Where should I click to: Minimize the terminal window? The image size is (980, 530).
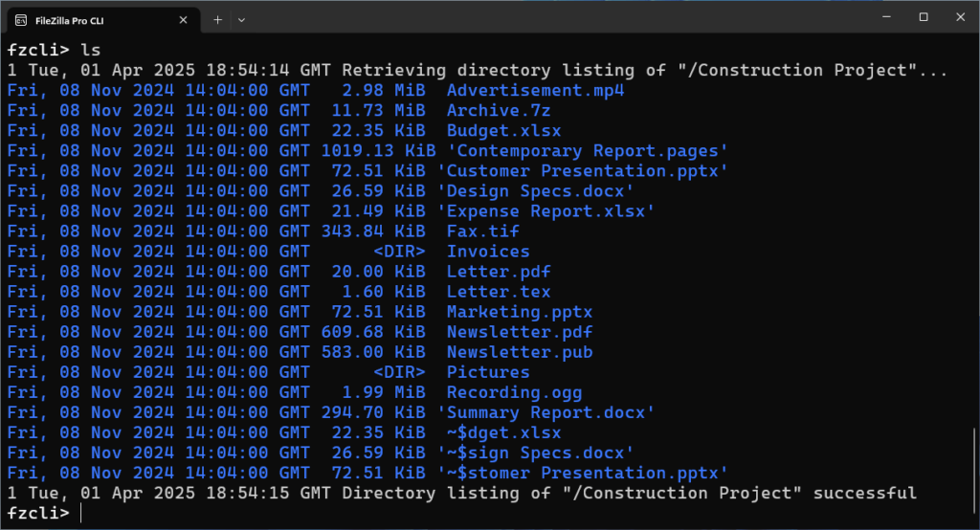tap(886, 17)
